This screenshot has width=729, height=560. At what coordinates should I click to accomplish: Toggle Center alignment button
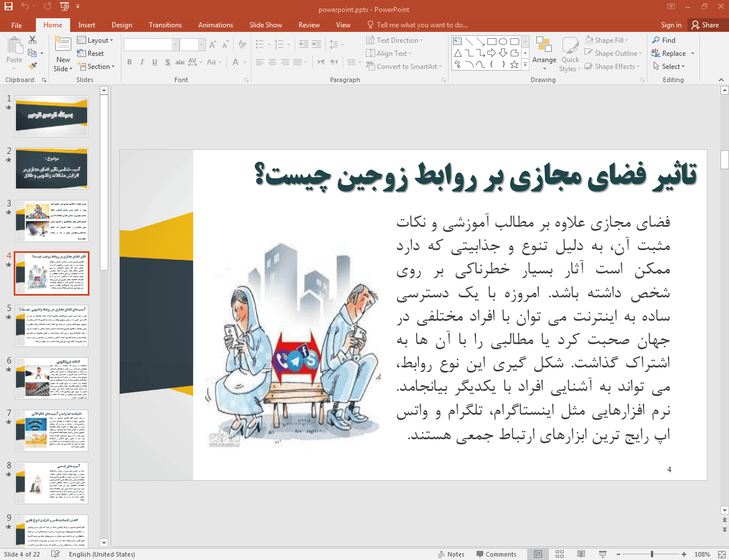(x=272, y=62)
